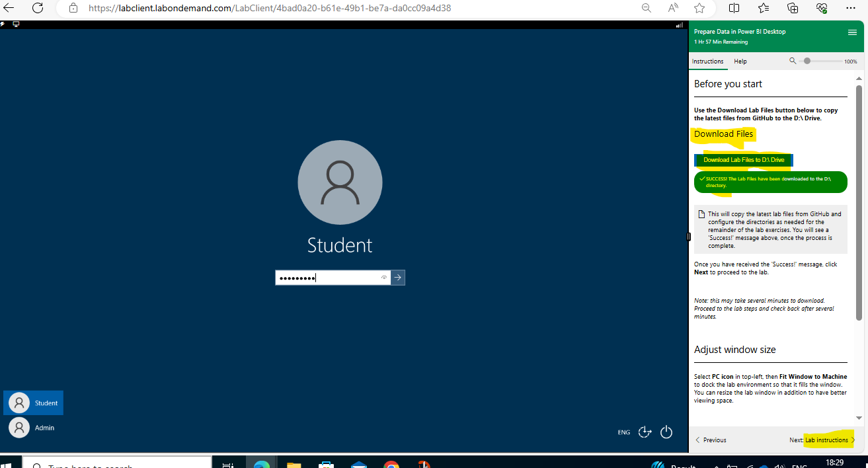Click the power icon on login screen

click(666, 432)
